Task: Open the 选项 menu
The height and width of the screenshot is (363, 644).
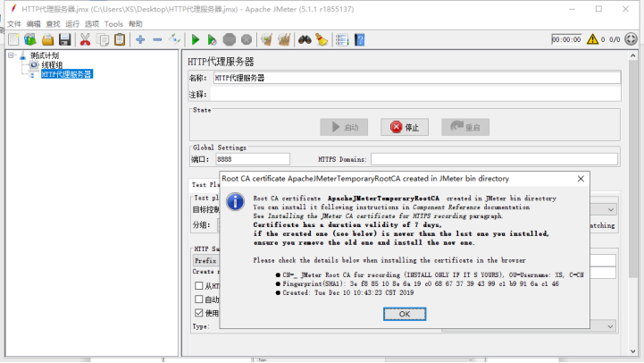Action: (x=92, y=24)
